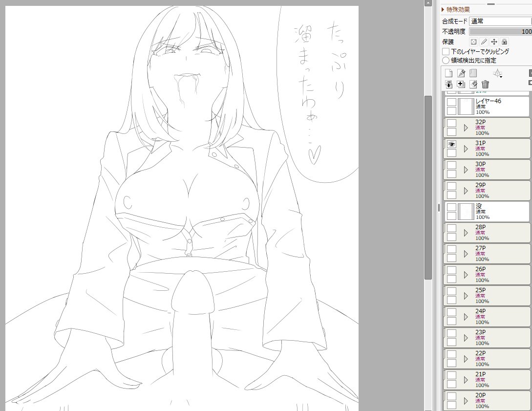The height and width of the screenshot is (411, 532).
Task: Open the layer transform crosshair tool
Action: [x=498, y=74]
